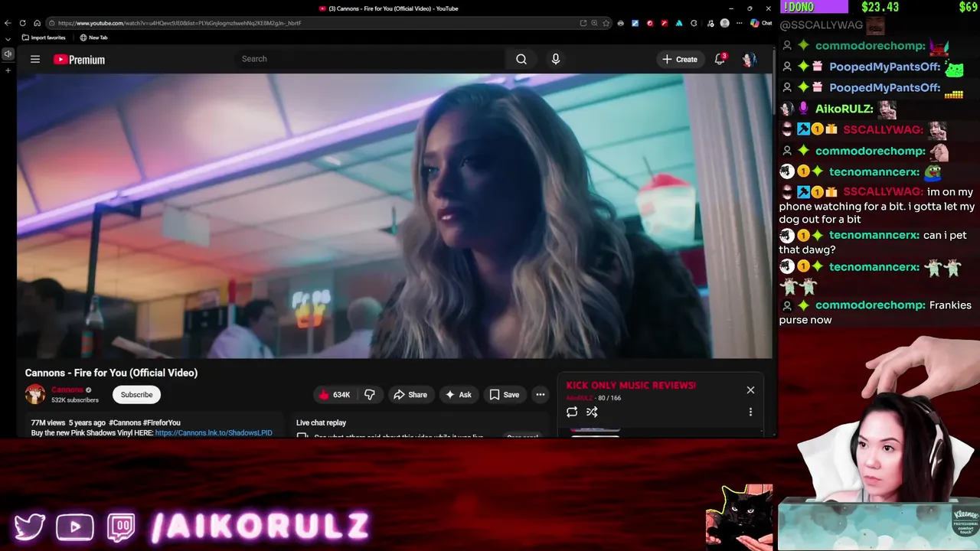Open the playlist options vertical dots menu
The width and height of the screenshot is (980, 551).
tap(750, 412)
